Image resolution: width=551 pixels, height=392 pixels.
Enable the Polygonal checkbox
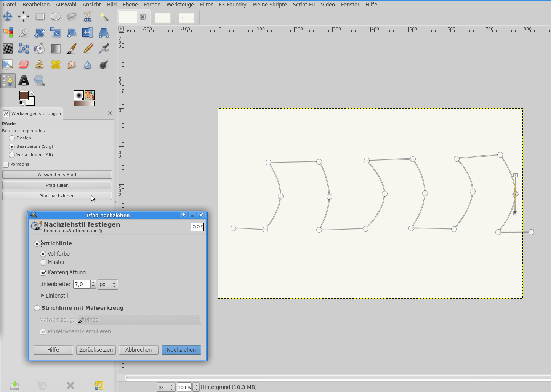point(6,165)
